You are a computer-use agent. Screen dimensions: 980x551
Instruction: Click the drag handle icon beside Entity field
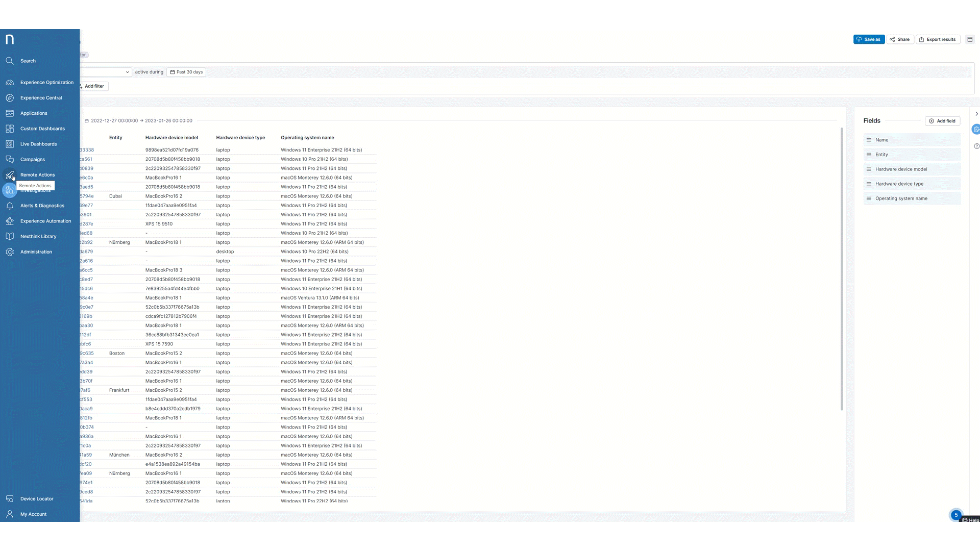(869, 155)
